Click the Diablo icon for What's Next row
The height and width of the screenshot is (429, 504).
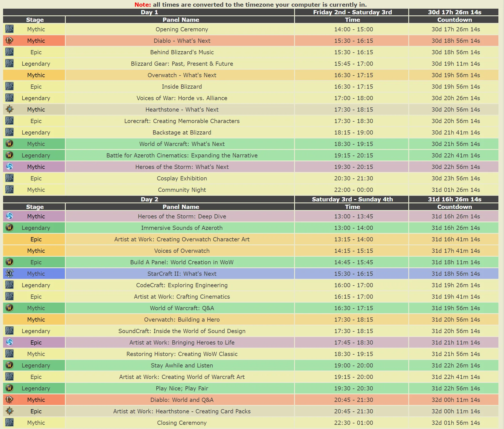pos(9,40)
